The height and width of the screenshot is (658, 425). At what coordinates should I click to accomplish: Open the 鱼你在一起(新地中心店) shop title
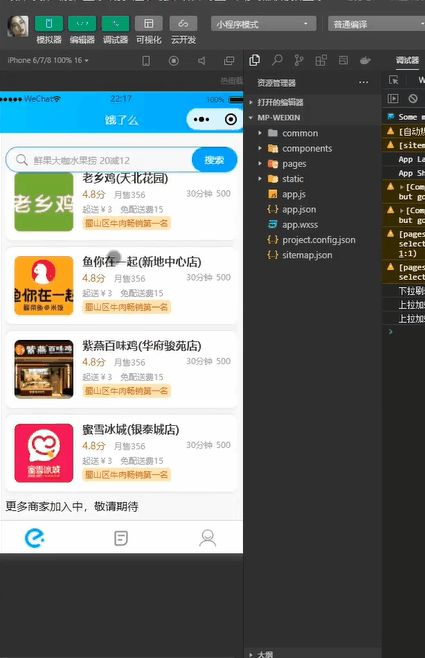(142, 262)
